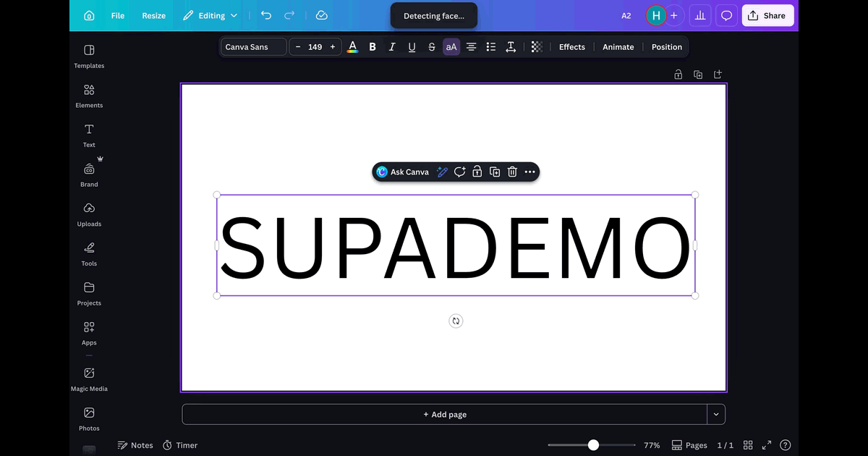Open the Notes panel
The height and width of the screenshot is (456, 868).
pos(135,445)
